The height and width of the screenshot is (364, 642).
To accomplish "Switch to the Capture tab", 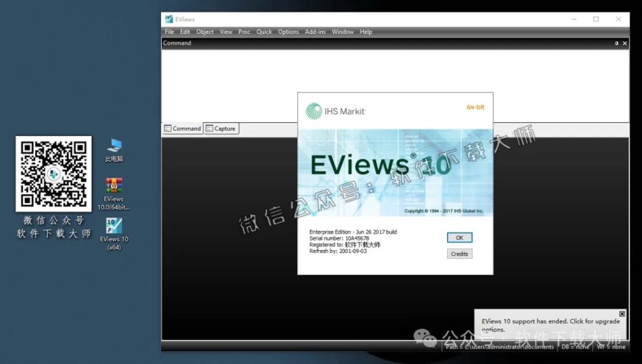I will coord(221,128).
